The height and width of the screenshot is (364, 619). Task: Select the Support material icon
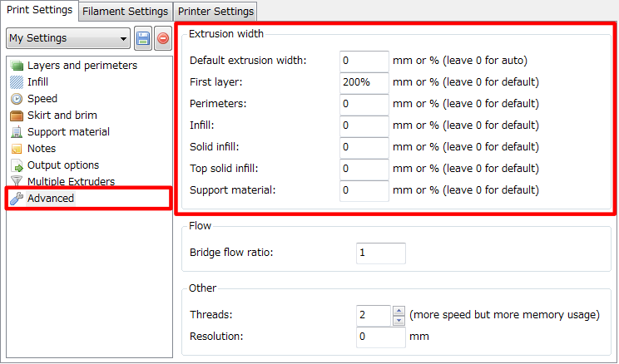[17, 132]
